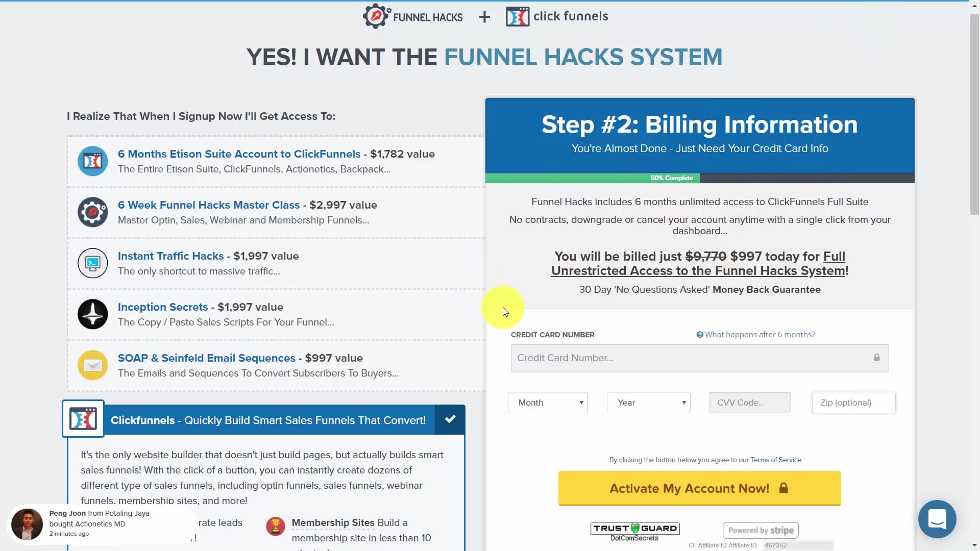Click the Trust Guard DotComSecrets badge
Image resolution: width=980 pixels, height=551 pixels.
635,532
